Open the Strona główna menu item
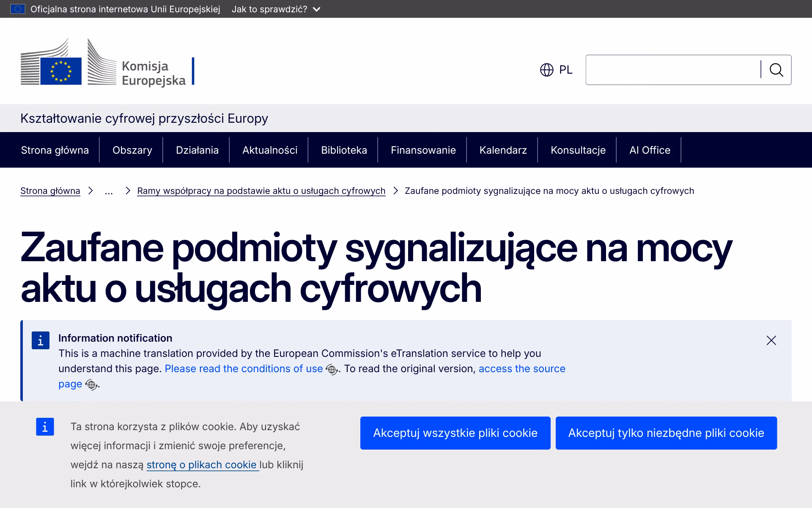This screenshot has width=812, height=508. 55,150
